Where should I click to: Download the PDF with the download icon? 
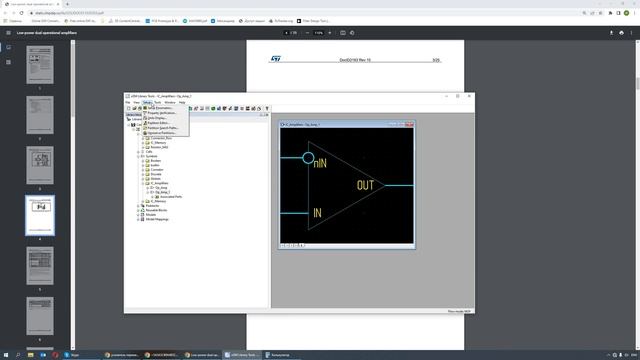click(x=611, y=33)
